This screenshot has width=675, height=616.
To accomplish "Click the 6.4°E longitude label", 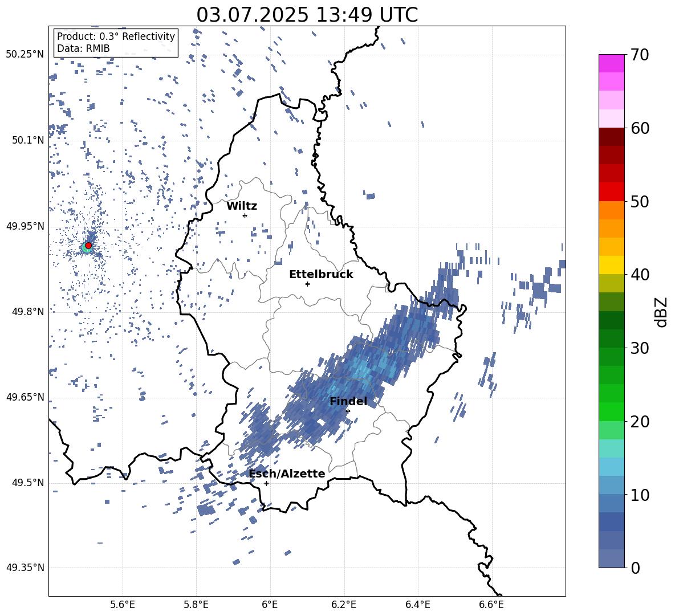I will click(417, 605).
